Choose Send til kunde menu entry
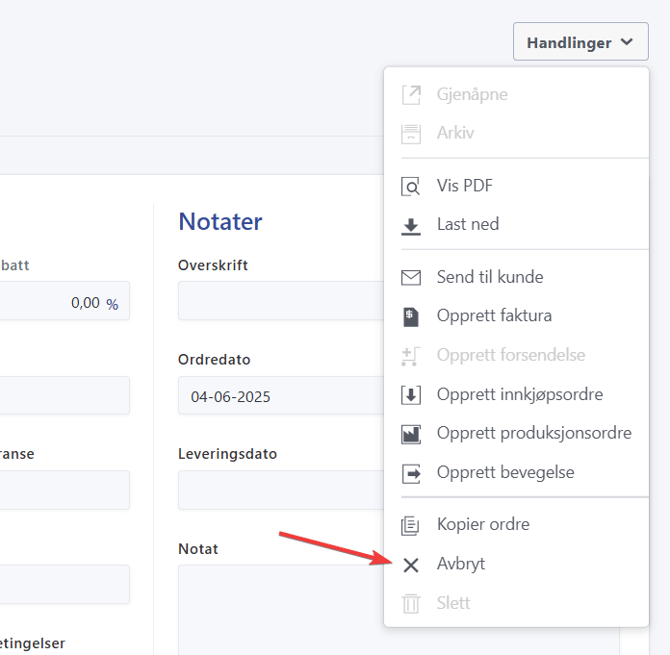This screenshot has width=670, height=655. 490,277
